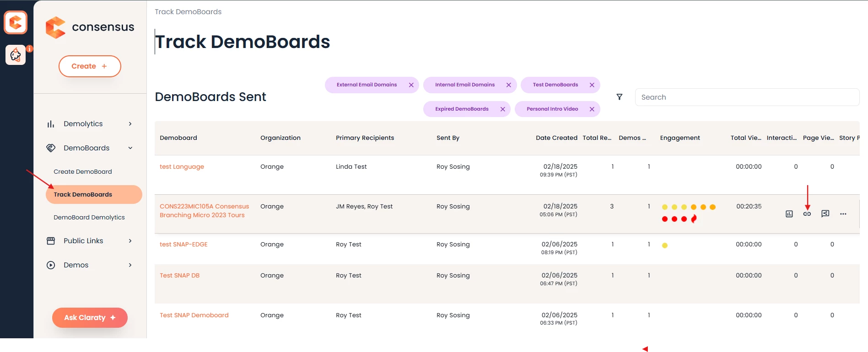The width and height of the screenshot is (868, 352).
Task: Click the copy link icon in CONS223MIC105A row
Action: pyautogui.click(x=807, y=214)
